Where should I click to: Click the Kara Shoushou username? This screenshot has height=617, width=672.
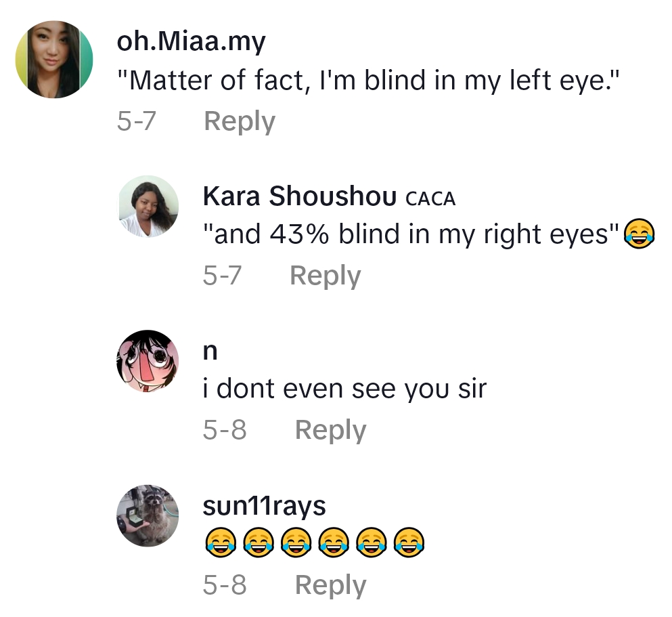point(299,196)
